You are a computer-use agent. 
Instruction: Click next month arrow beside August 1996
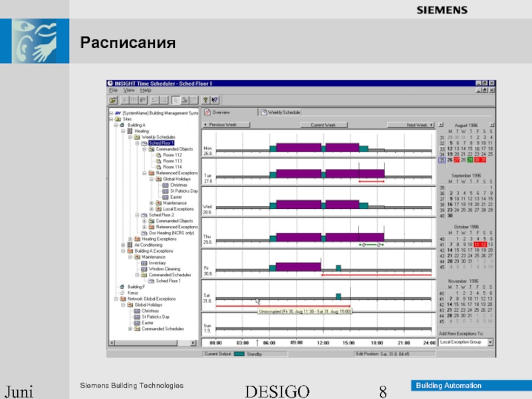(x=491, y=124)
